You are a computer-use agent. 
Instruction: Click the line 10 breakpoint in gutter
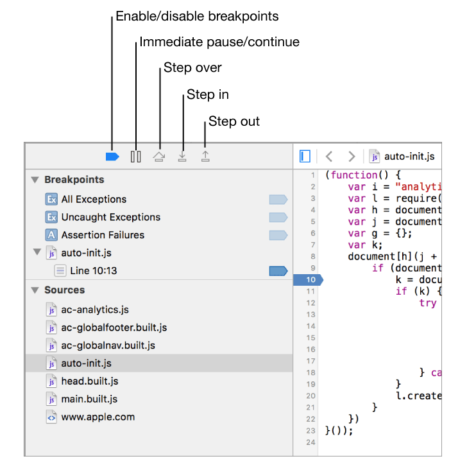[x=309, y=280]
